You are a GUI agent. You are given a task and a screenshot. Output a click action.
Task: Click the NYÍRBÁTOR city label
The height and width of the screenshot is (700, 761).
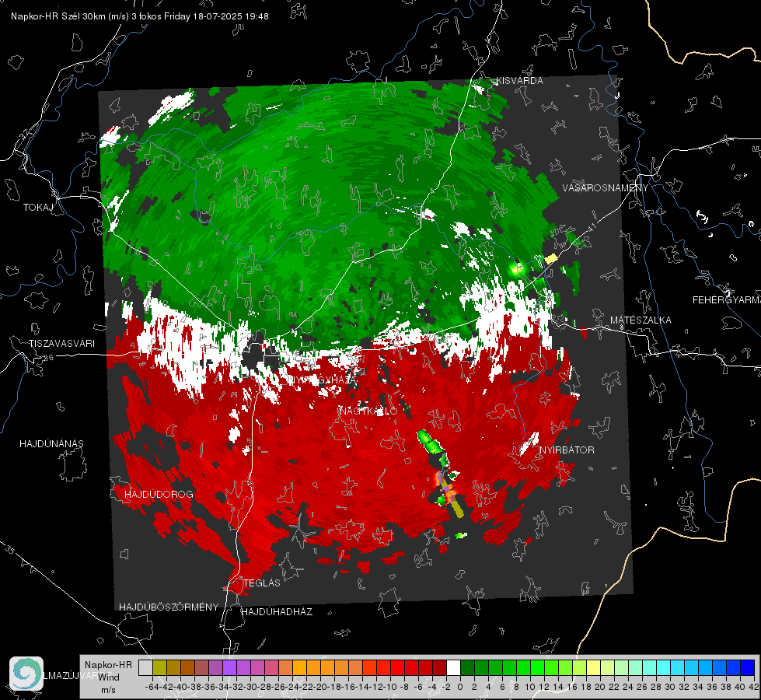point(567,450)
